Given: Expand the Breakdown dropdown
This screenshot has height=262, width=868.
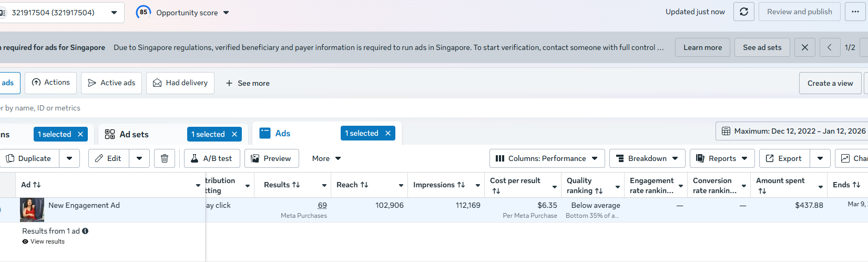Looking at the screenshot, I should 647,158.
